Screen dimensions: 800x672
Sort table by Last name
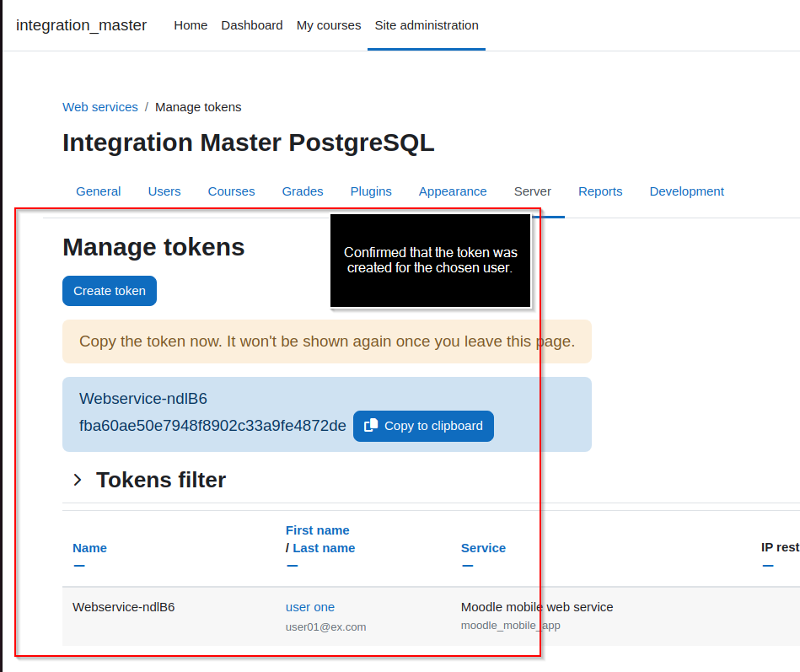[324, 548]
